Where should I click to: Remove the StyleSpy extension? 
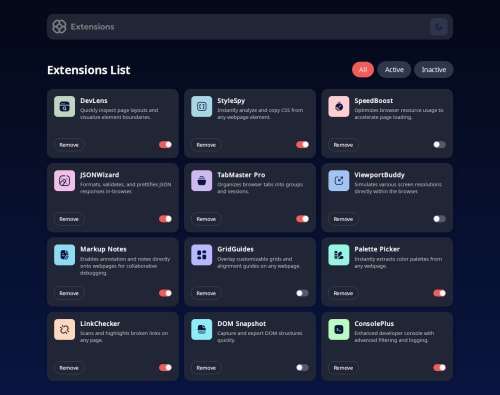[x=206, y=145]
